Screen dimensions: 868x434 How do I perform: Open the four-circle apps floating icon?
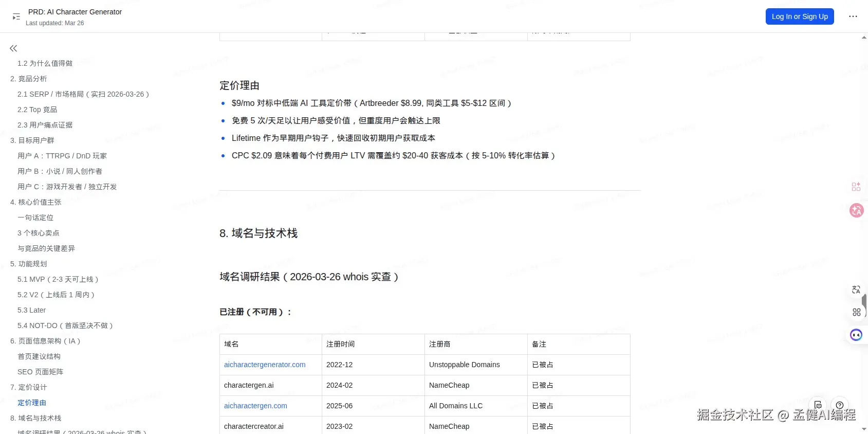coord(856,312)
